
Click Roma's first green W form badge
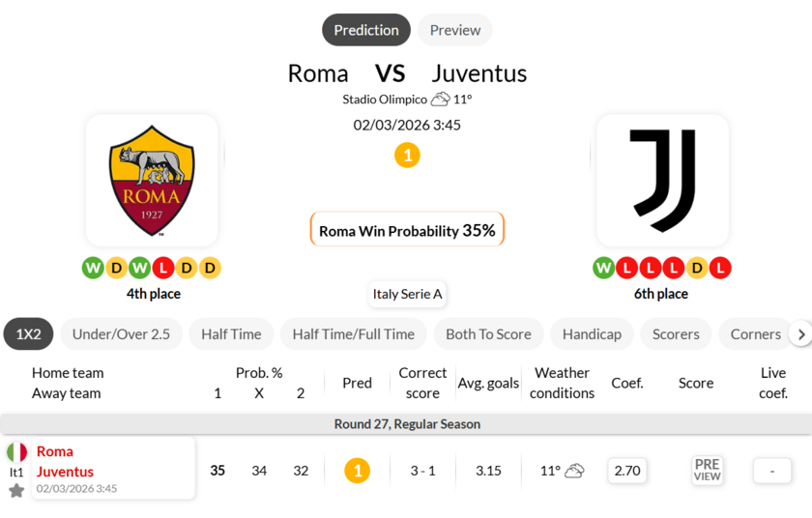point(93,268)
